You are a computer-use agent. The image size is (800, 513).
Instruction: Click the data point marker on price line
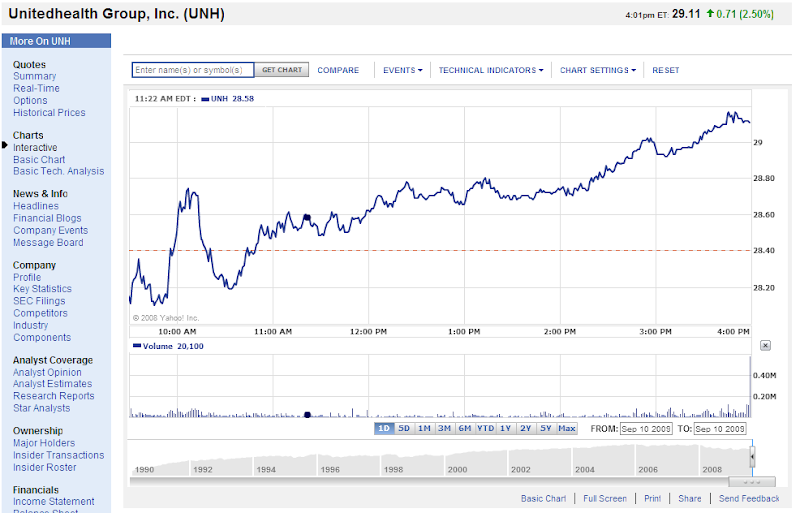(307, 217)
